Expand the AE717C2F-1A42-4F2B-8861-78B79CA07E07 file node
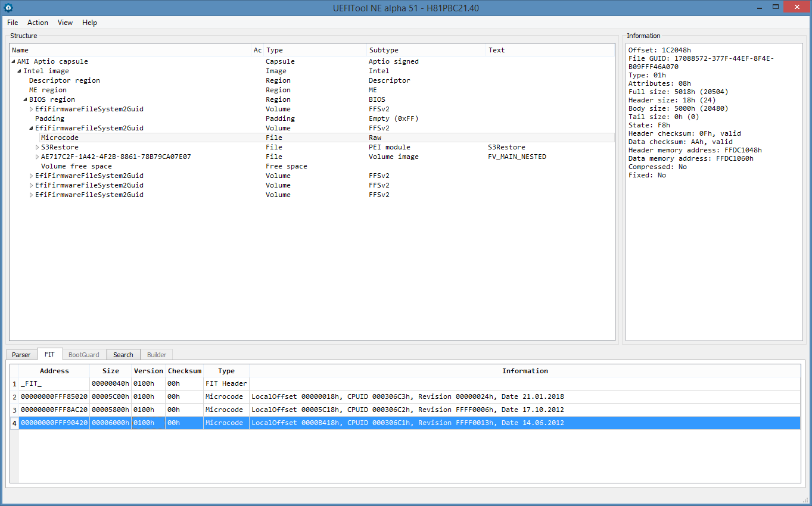The height and width of the screenshot is (506, 812). click(x=38, y=157)
